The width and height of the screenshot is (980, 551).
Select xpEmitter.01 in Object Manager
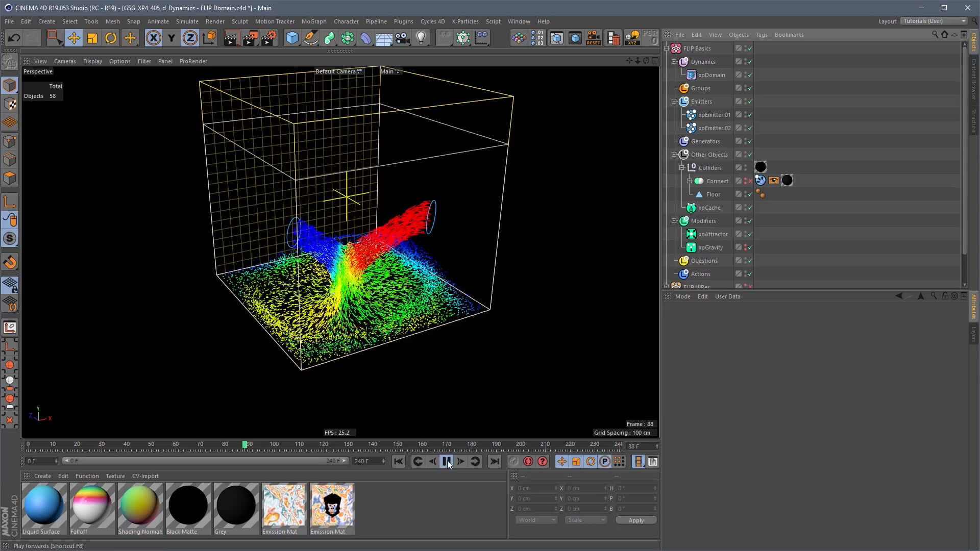pos(714,115)
